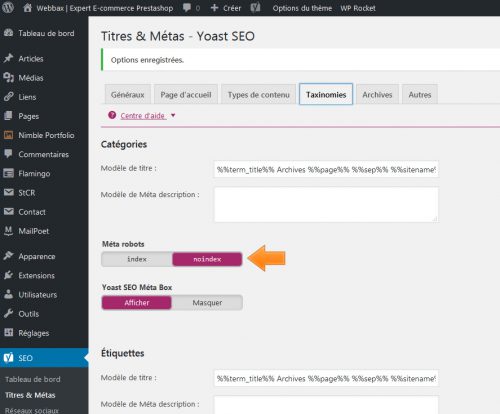The width and height of the screenshot is (500, 414).
Task: Click the SEO Yoast icon in sidebar
Action: point(8,358)
